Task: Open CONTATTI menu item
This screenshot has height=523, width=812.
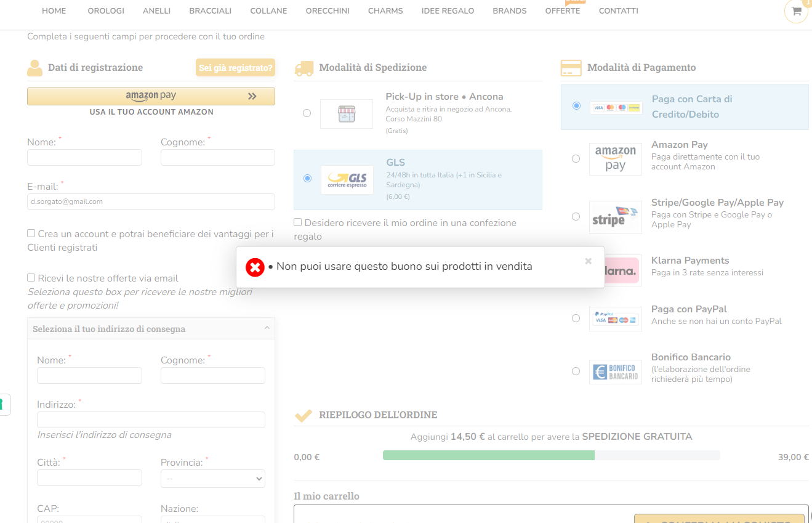Action: pos(618,11)
